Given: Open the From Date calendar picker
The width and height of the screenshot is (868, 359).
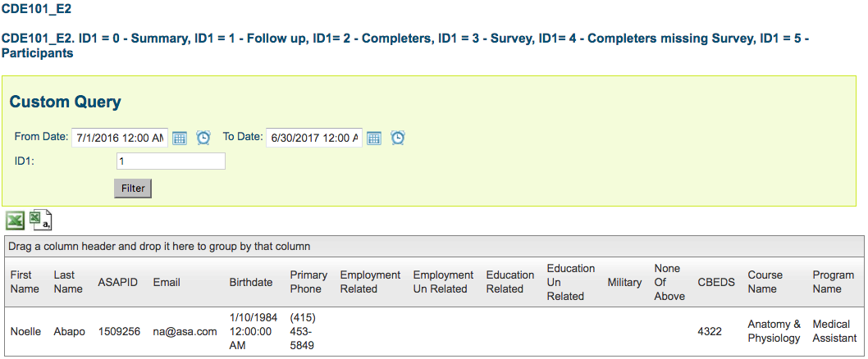Looking at the screenshot, I should (x=180, y=138).
